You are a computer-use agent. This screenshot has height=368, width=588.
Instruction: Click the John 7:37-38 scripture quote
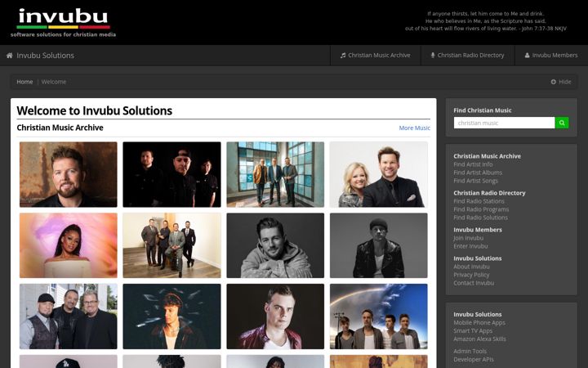486,21
